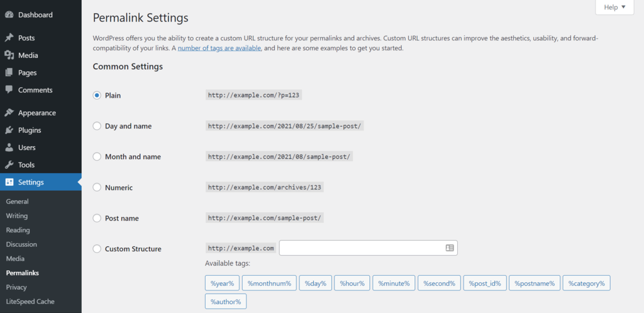This screenshot has height=313, width=644.
Task: Click the Posts pushpin icon
Action: pos(9,38)
